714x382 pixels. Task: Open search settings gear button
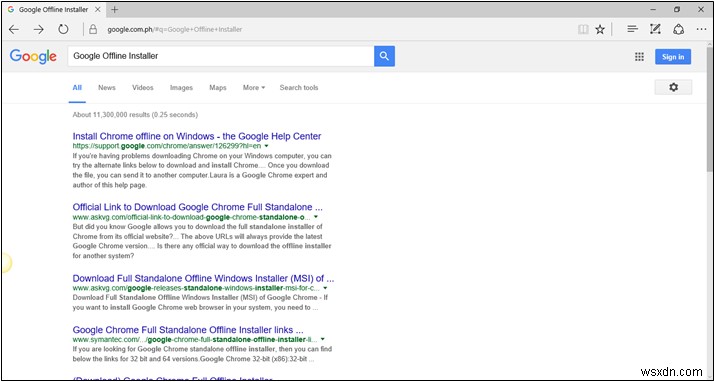(x=673, y=87)
